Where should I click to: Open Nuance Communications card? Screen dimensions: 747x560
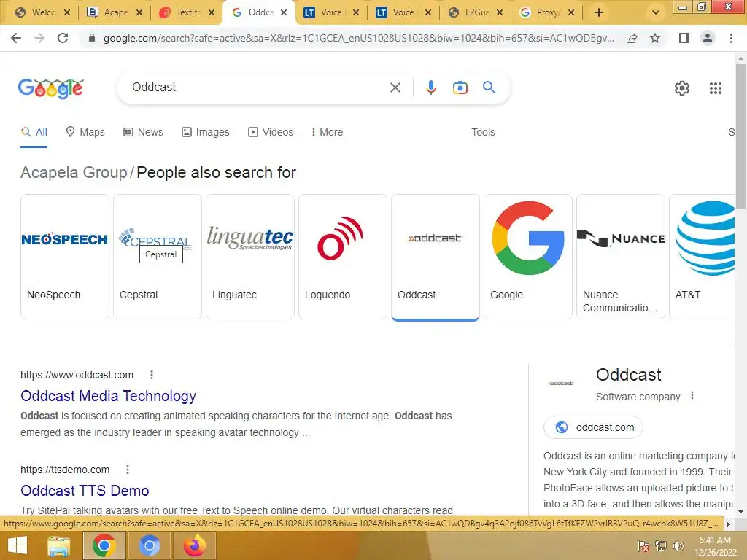pyautogui.click(x=620, y=257)
